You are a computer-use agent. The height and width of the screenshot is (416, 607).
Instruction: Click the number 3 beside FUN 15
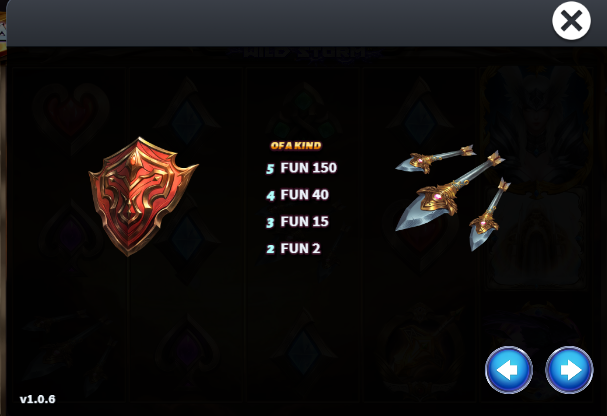(270, 223)
